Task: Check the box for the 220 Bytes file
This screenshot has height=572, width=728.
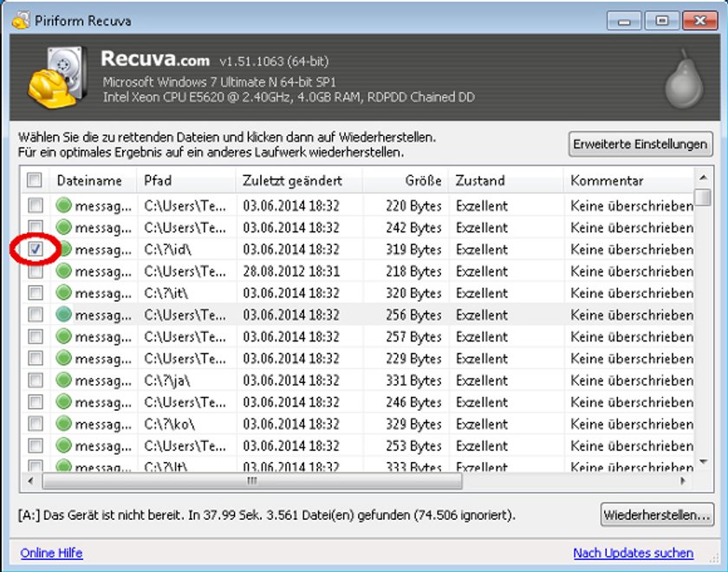Action: 36,205
